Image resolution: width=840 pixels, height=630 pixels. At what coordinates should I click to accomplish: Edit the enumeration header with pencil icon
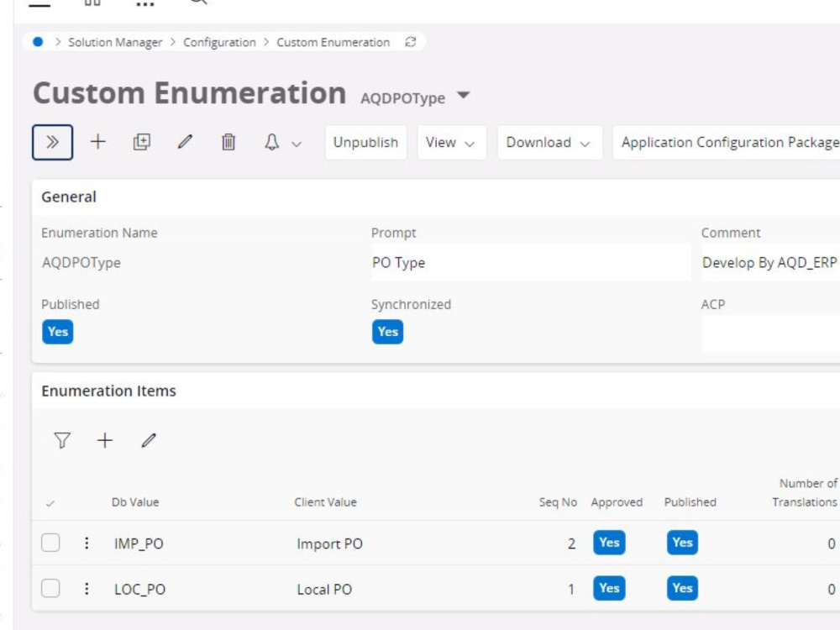click(185, 142)
